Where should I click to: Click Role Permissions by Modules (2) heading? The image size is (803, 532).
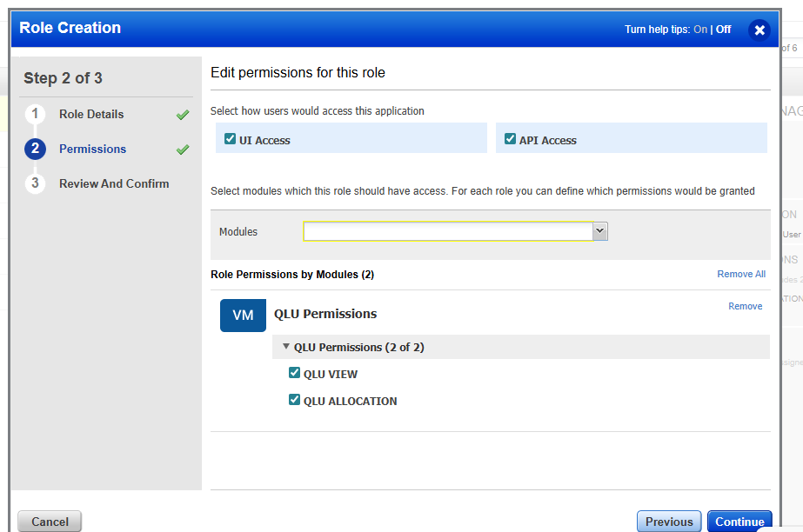pyautogui.click(x=292, y=275)
